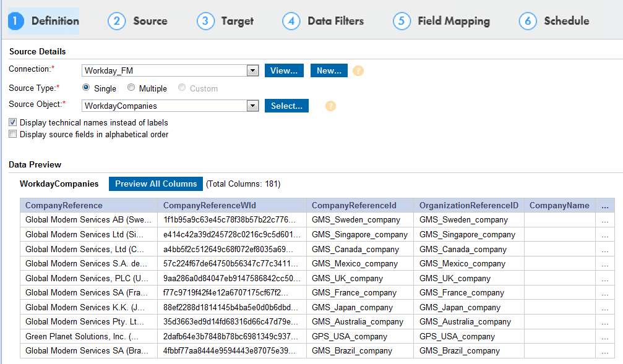
Task: Click GMS_Mexico_company in OrganizationReferenceID column
Action: point(469,263)
